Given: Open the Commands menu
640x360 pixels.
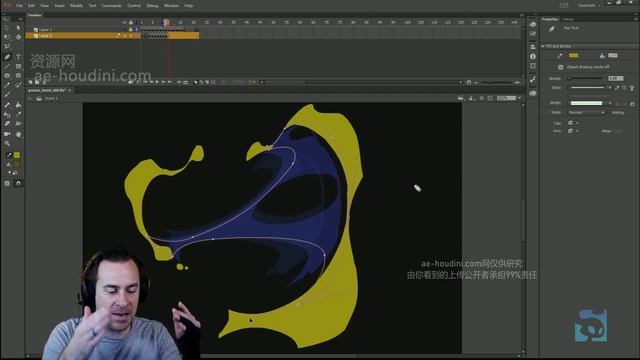Looking at the screenshot, I should click(111, 6).
